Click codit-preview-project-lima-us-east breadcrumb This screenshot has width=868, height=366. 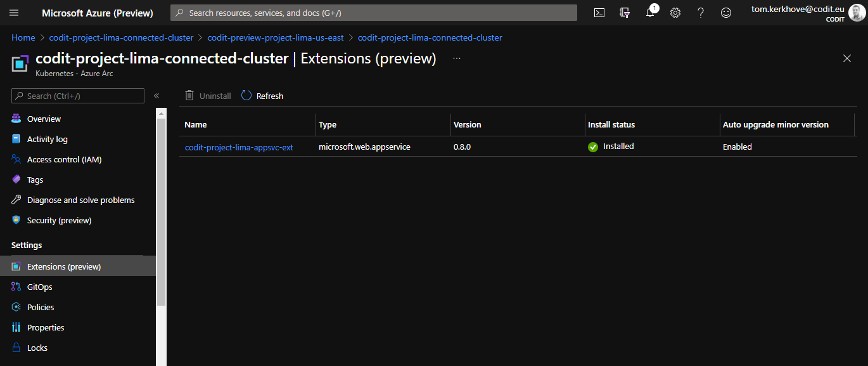pyautogui.click(x=276, y=37)
